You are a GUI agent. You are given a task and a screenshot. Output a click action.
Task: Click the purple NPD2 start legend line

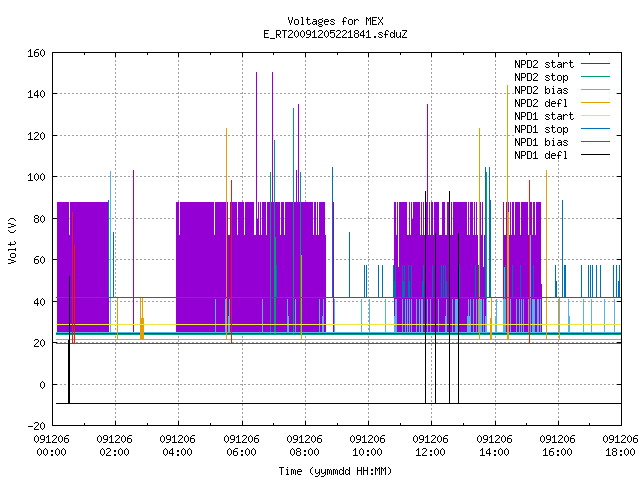click(595, 64)
